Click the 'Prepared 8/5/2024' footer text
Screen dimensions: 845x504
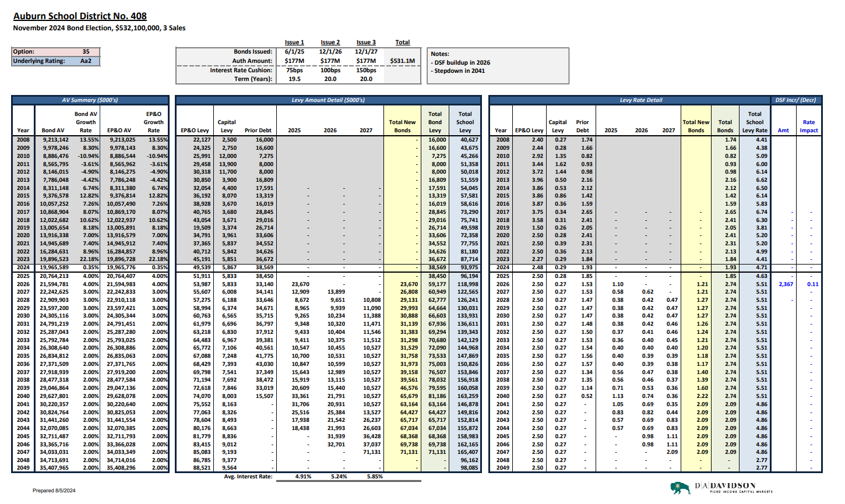[x=54, y=491]
